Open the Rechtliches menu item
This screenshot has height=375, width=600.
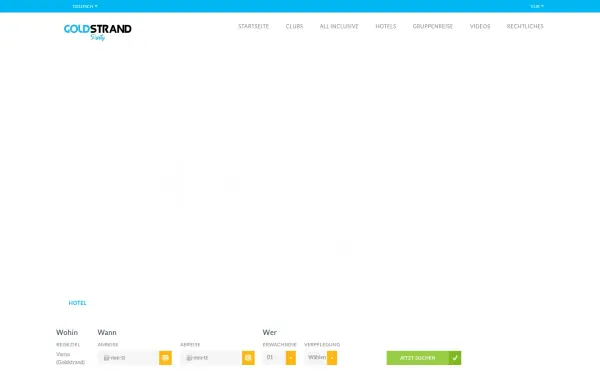point(525,26)
